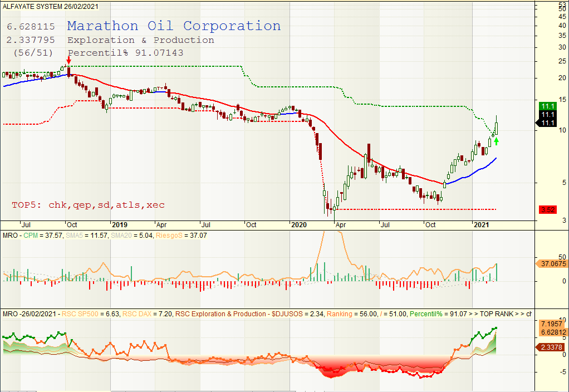Viewport: 569px width, 392px height.
Task: Select the 2.337795 value at top left
Action: (31, 40)
